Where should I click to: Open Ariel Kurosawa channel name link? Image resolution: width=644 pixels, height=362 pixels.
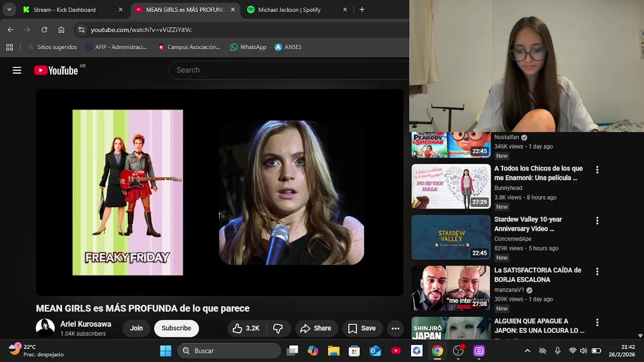click(x=86, y=324)
